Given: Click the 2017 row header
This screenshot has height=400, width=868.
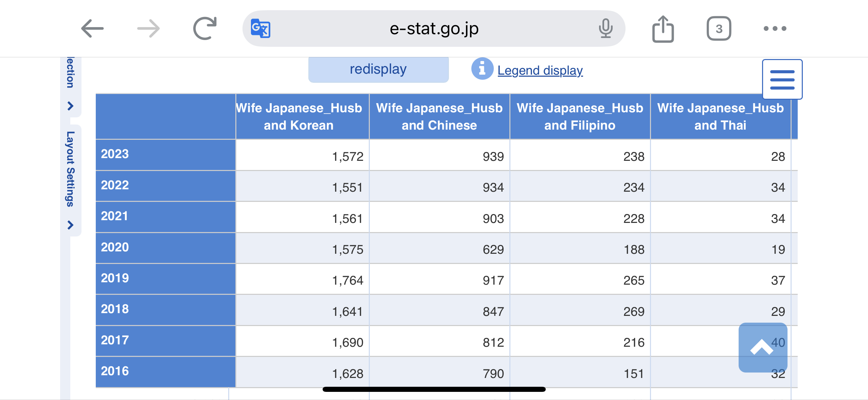Looking at the screenshot, I should [x=165, y=341].
